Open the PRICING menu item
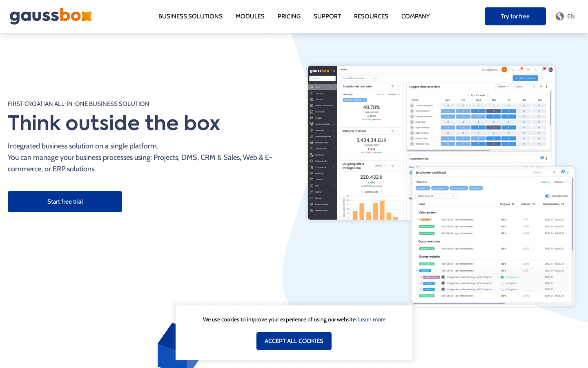The width and height of the screenshot is (588, 368). (x=289, y=16)
